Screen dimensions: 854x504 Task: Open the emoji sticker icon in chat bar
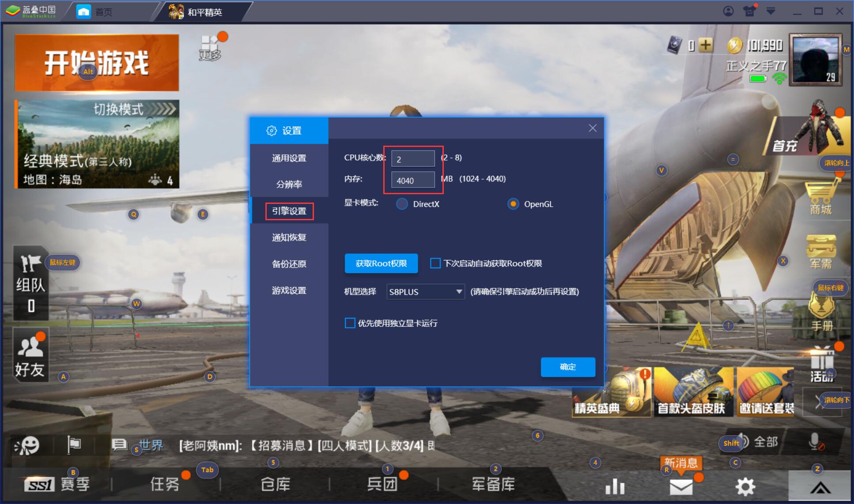(x=26, y=445)
